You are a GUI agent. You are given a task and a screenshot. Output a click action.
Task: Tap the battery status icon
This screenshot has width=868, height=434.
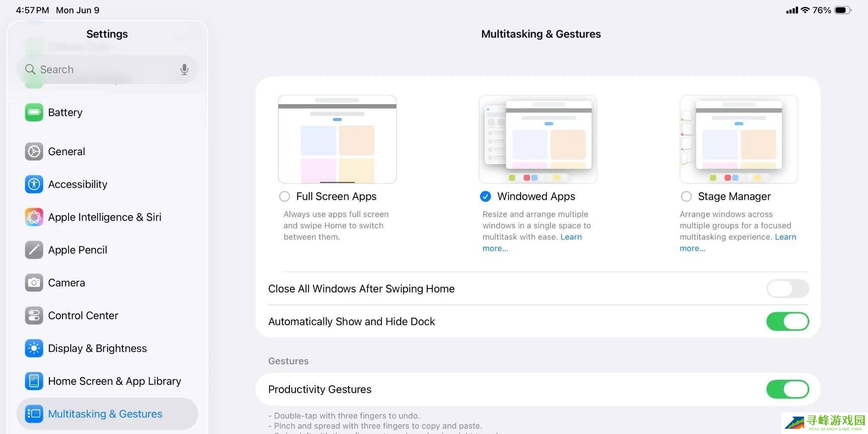click(x=842, y=10)
